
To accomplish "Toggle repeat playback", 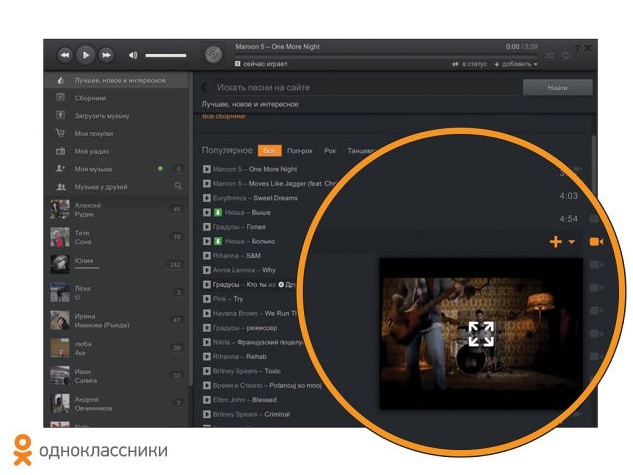I will (566, 56).
